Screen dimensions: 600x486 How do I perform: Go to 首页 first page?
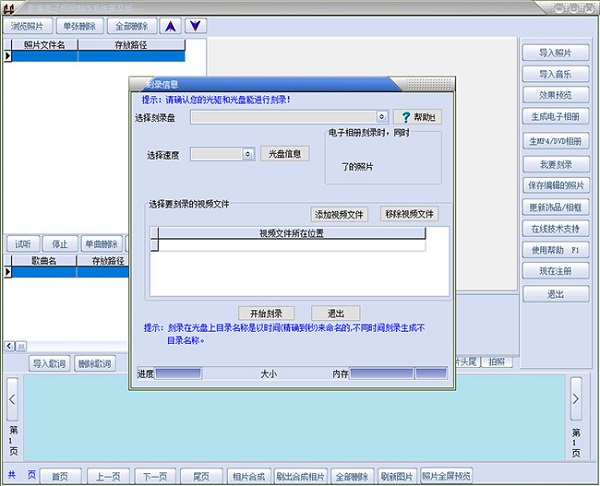pyautogui.click(x=60, y=476)
